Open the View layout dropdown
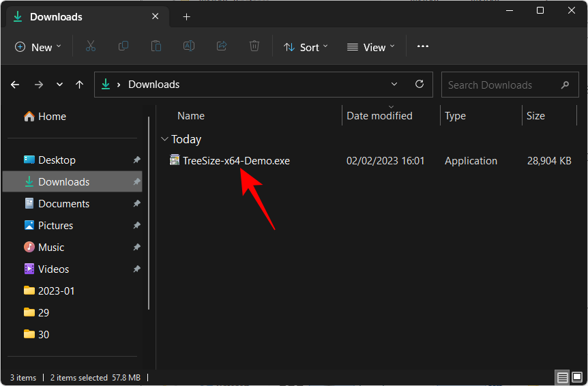The width and height of the screenshot is (588, 386). coord(370,47)
